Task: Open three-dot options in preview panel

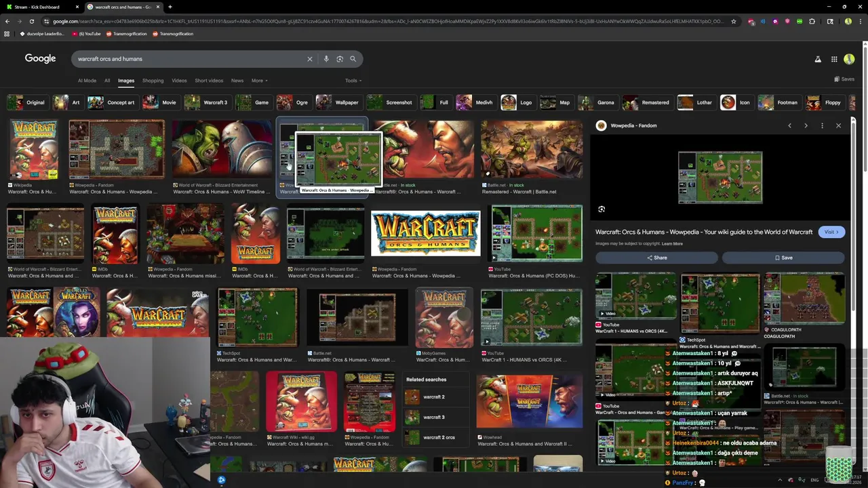Action: [822, 125]
